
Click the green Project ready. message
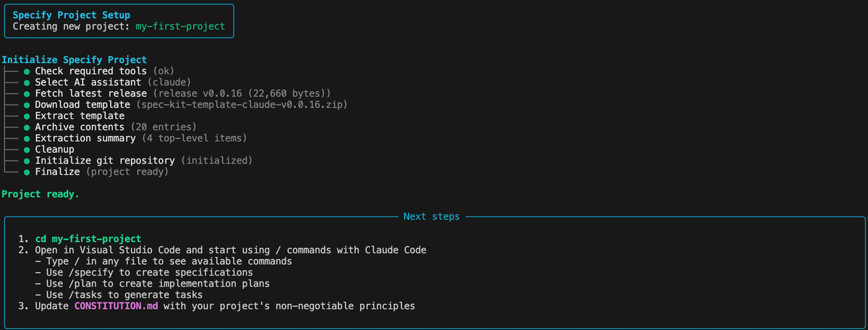[41, 195]
